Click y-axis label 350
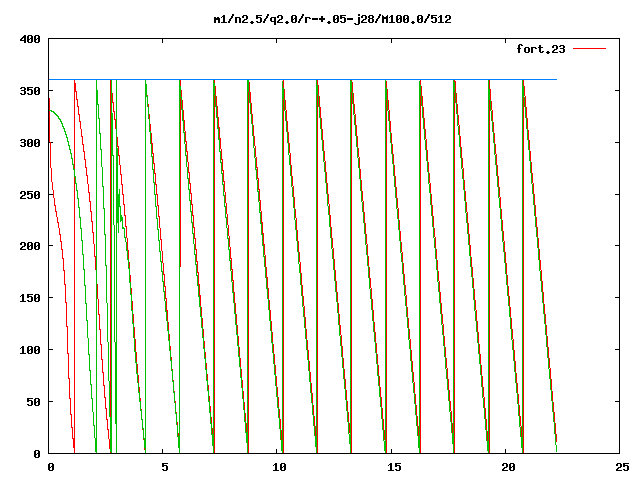Image resolution: width=640 pixels, height=480 pixels. point(30,91)
